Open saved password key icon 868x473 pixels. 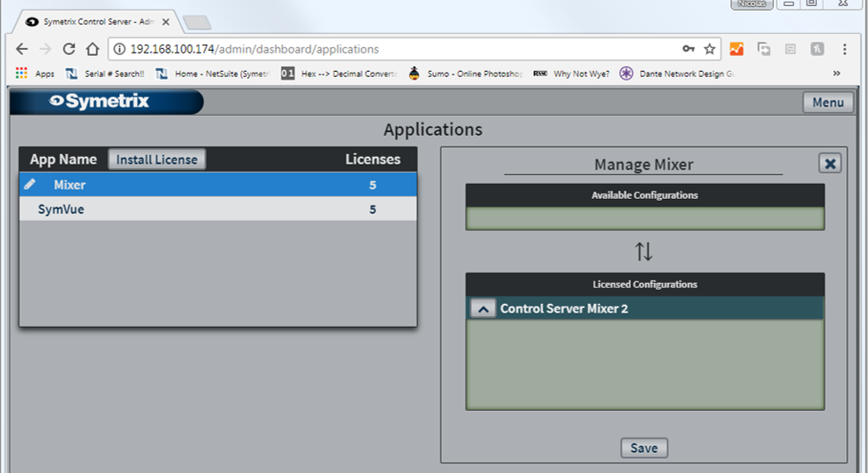coord(688,49)
